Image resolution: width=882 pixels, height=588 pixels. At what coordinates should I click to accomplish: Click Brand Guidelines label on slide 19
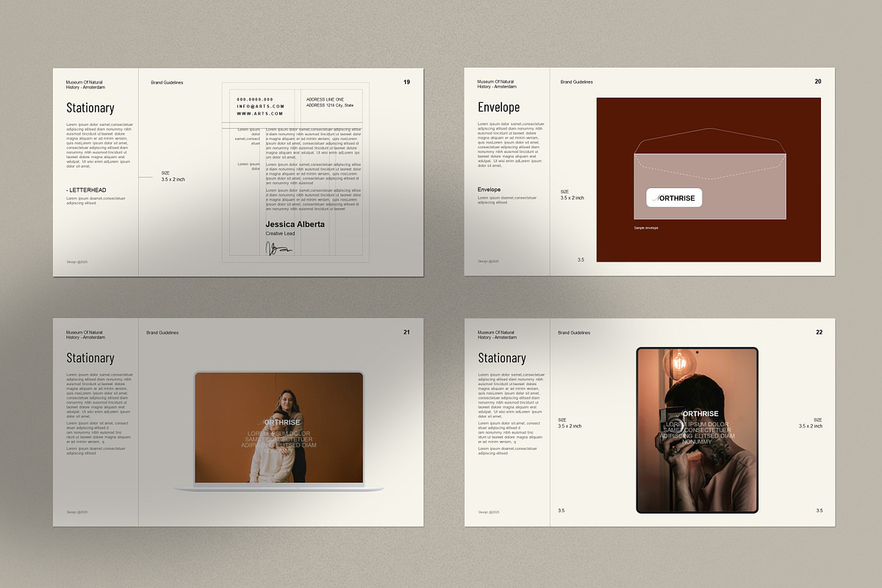[x=167, y=82]
